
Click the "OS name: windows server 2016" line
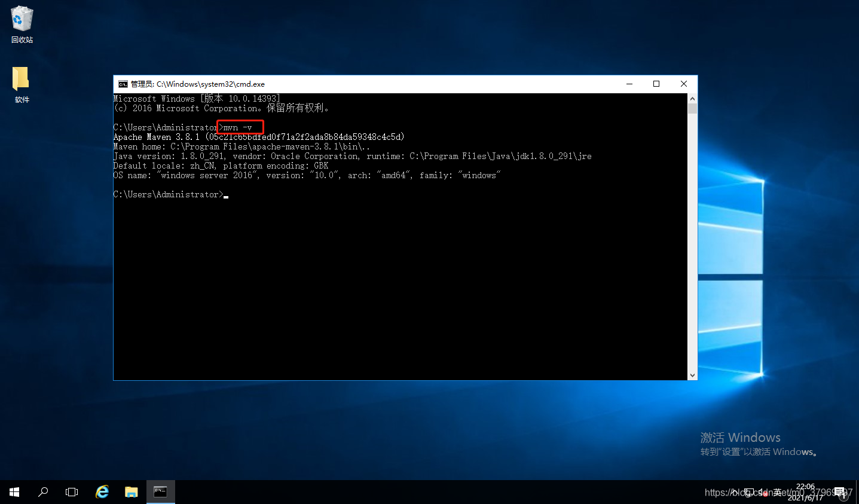click(307, 175)
